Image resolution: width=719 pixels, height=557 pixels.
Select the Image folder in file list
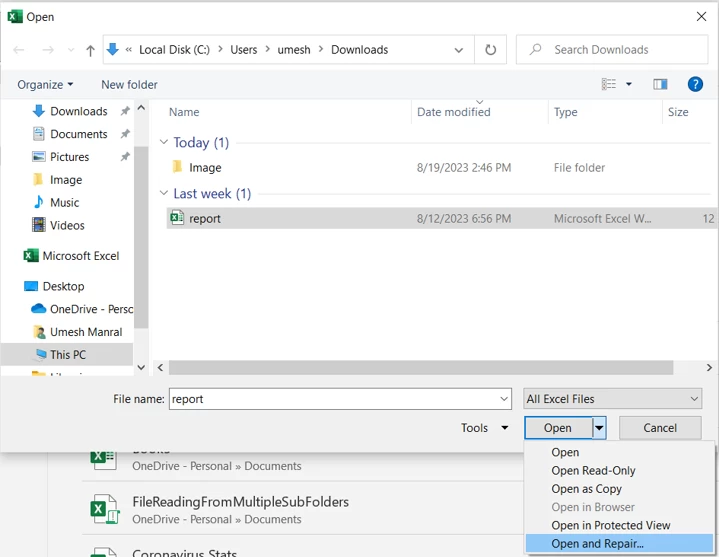205,168
